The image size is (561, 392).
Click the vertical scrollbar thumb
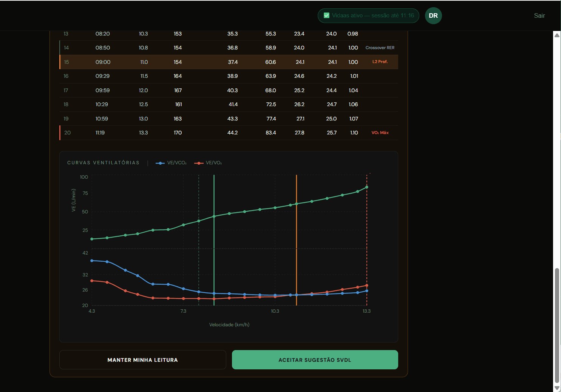[x=557, y=326]
